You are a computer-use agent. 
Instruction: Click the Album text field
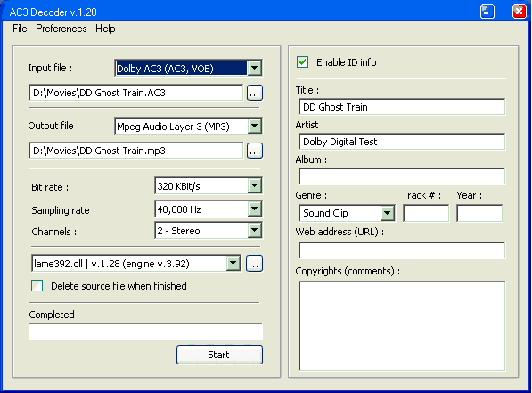coord(402,176)
